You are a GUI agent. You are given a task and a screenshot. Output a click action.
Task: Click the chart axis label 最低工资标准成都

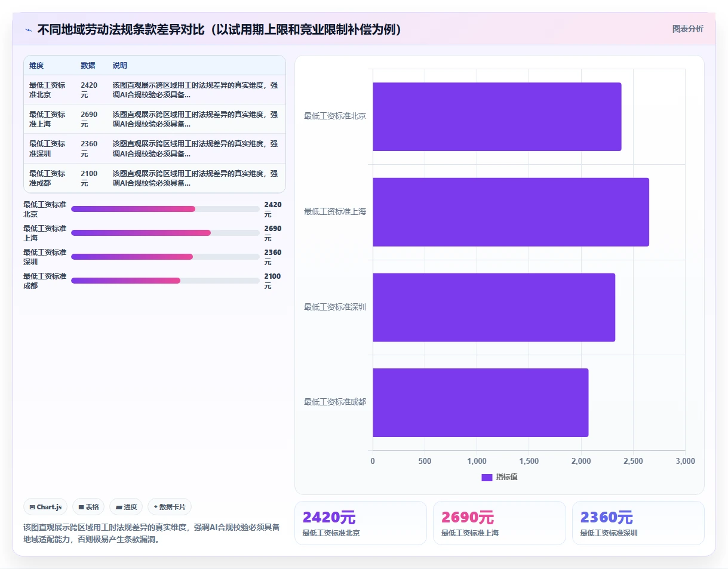click(335, 402)
